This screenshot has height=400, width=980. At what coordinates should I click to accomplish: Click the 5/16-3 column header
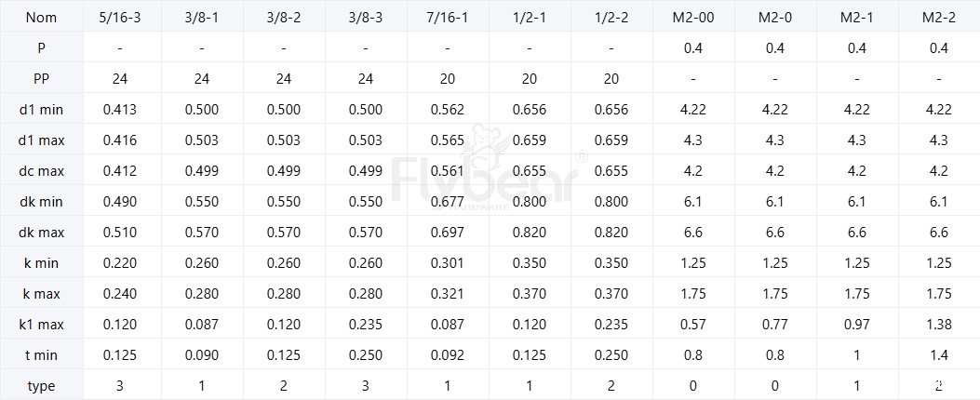pyautogui.click(x=120, y=18)
